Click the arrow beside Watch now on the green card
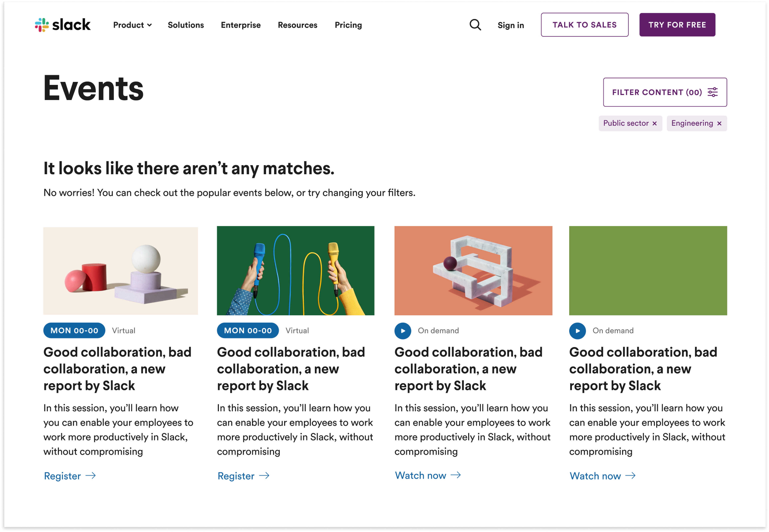This screenshot has height=532, width=769. tap(631, 476)
